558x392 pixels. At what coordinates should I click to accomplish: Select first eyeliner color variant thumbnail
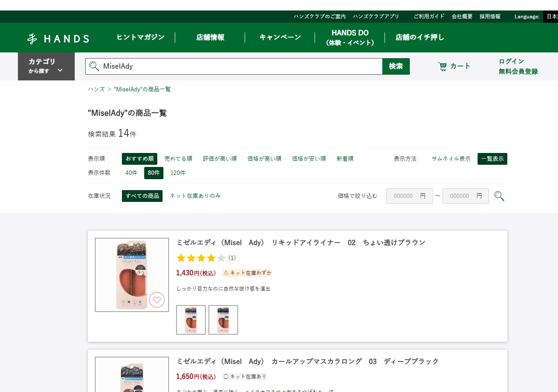point(191,320)
